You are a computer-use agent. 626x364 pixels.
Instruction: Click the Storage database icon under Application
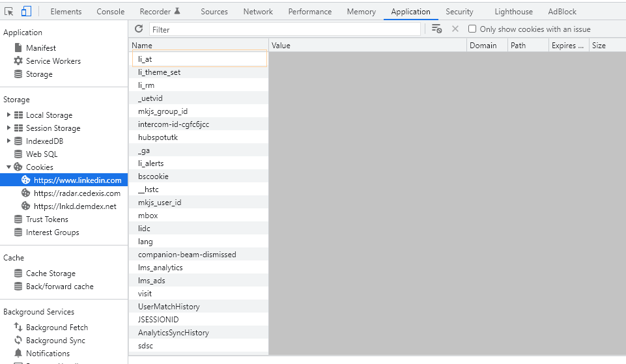(x=18, y=74)
